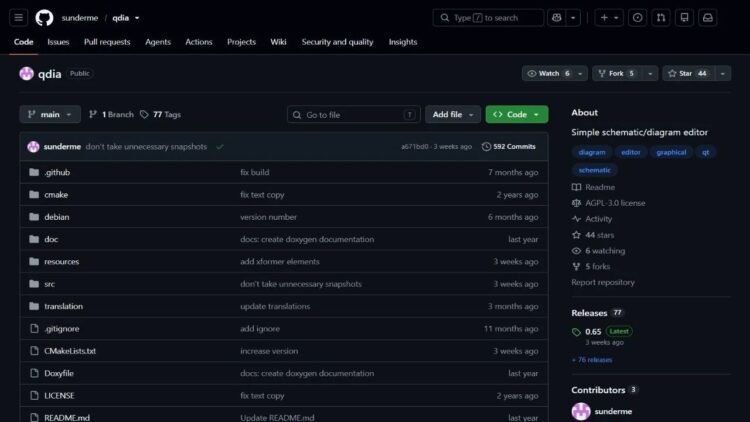Open the + 76 releases link
The width and height of the screenshot is (750, 422).
pos(592,360)
